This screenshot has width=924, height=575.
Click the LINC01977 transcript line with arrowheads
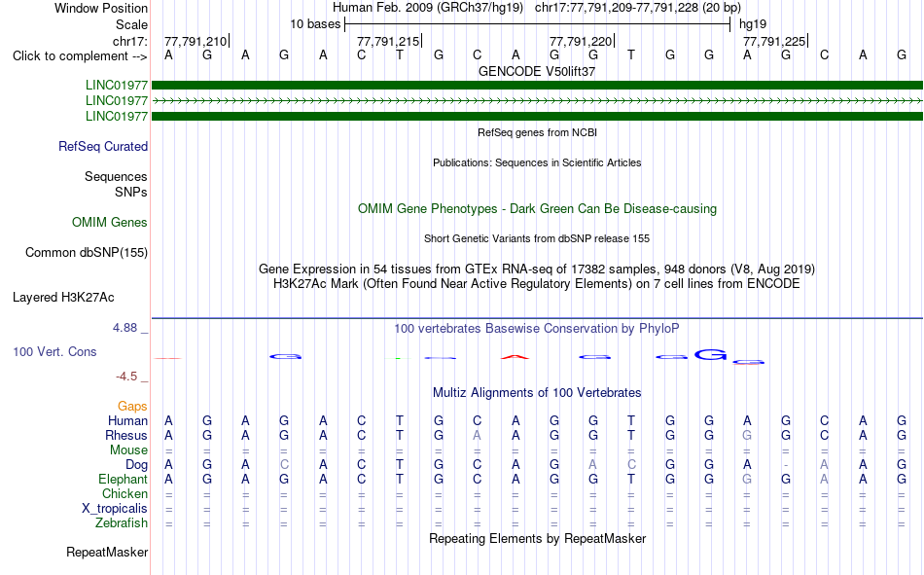click(537, 101)
